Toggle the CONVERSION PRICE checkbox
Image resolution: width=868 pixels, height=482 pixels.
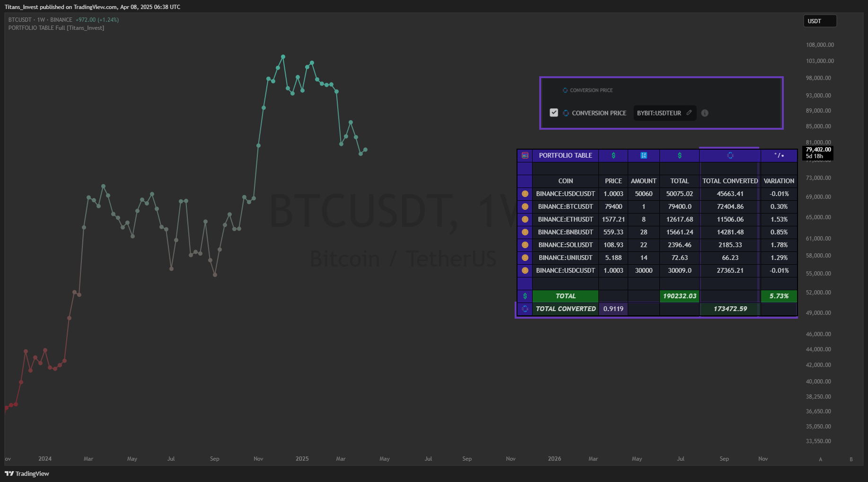[x=554, y=113]
